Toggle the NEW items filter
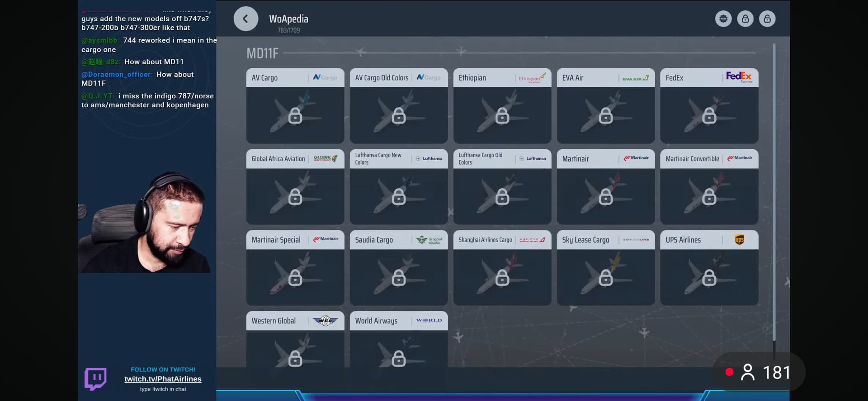The height and width of the screenshot is (401, 868). (723, 19)
